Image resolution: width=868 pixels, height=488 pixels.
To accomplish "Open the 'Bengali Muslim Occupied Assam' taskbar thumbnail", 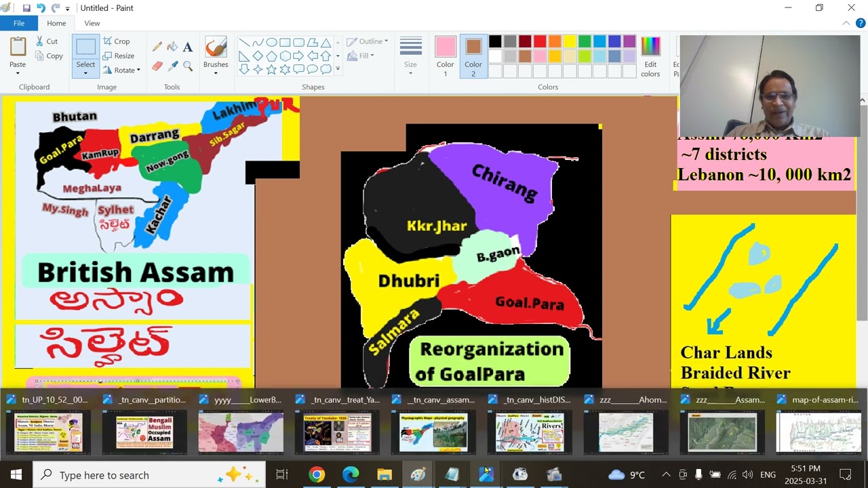I will tap(144, 432).
